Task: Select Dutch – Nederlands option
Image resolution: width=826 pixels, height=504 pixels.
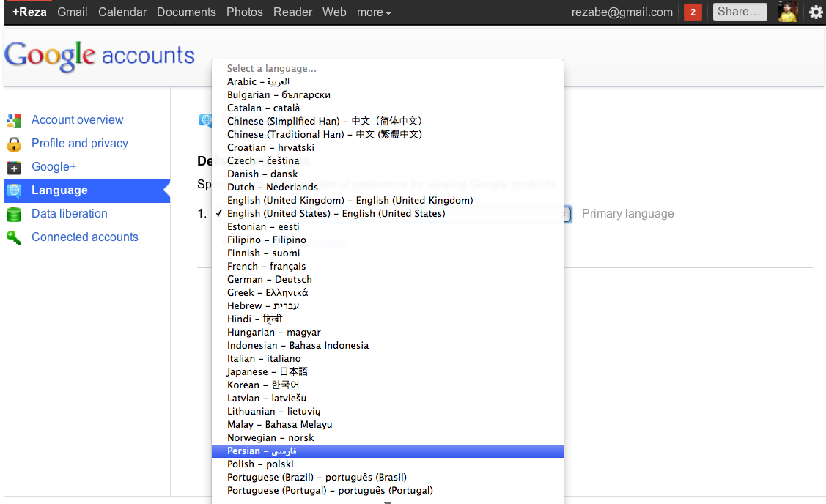Action: coord(387,187)
